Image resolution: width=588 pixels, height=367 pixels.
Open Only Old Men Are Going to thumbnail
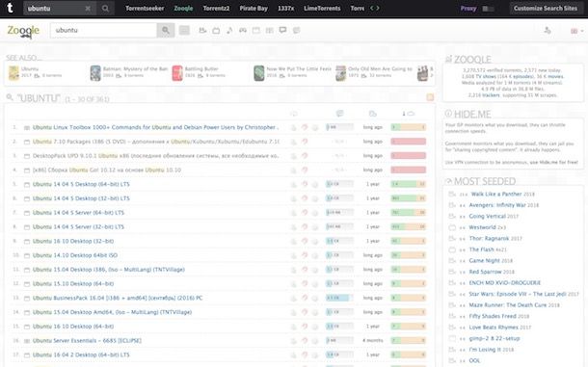(x=340, y=73)
